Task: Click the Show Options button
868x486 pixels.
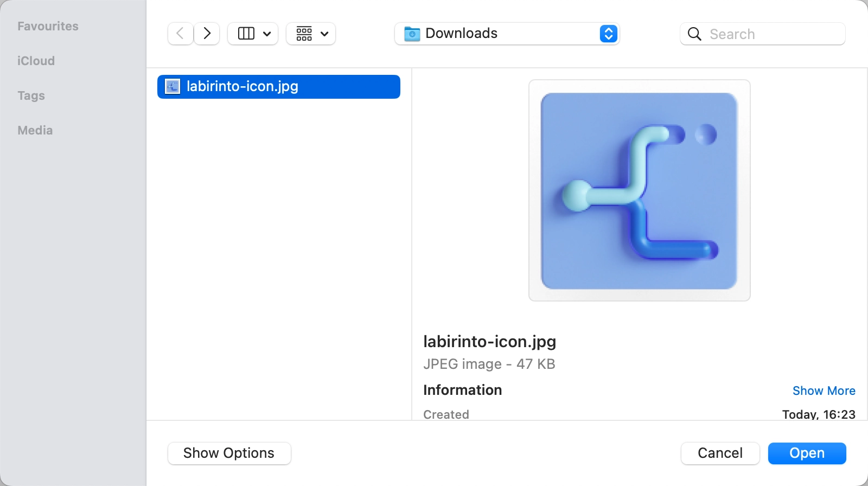Action: [x=229, y=453]
